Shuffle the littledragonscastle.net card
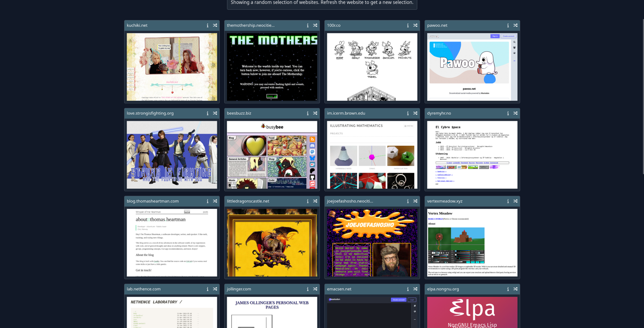644x328 pixels. 315,201
